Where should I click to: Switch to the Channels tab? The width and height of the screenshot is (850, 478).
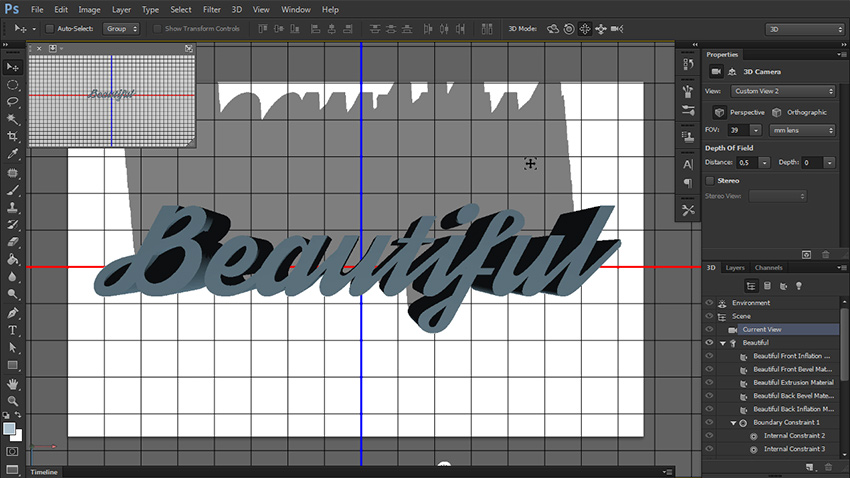768,268
